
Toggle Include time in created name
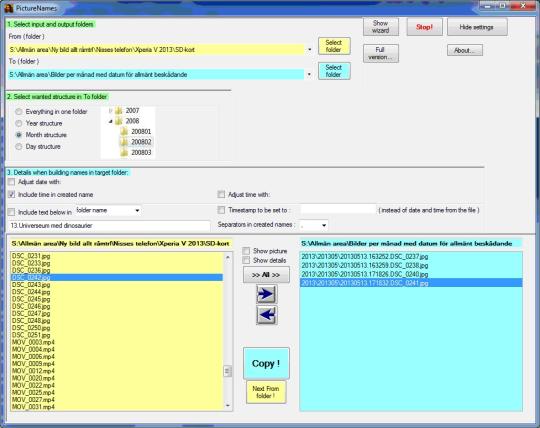pyautogui.click(x=12, y=195)
